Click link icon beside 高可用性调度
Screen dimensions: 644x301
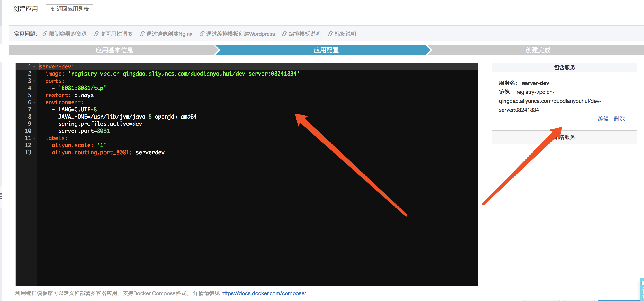click(96, 34)
